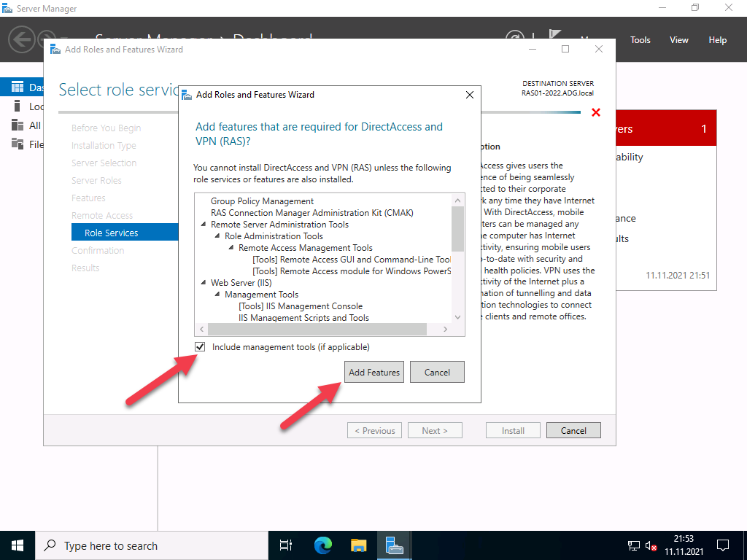Open File services in Server Manager sidebar
The width and height of the screenshot is (747, 560).
click(22, 144)
